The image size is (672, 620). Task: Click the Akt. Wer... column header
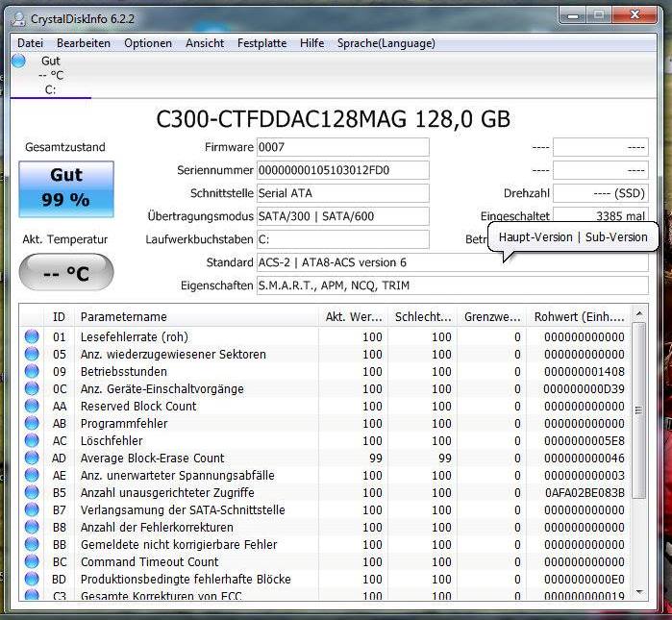353,316
